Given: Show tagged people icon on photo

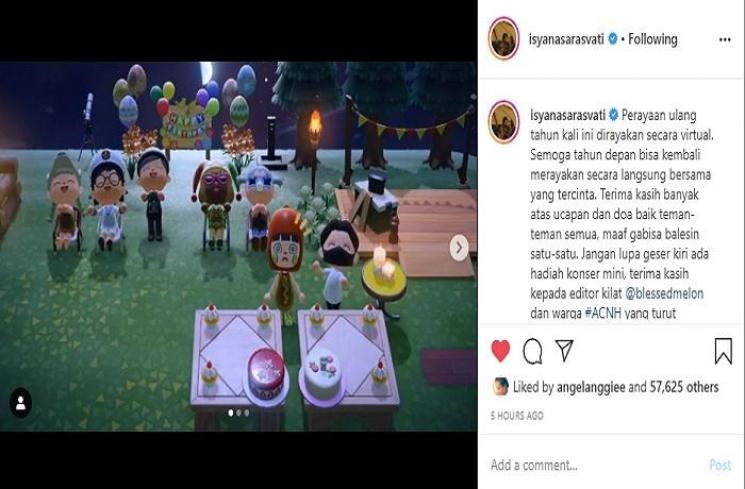Looking at the screenshot, I should point(21,403).
